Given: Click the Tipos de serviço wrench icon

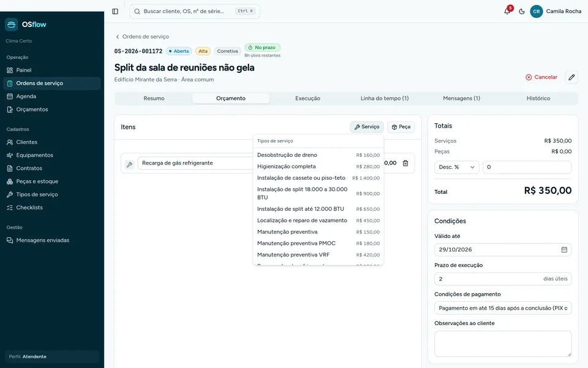Looking at the screenshot, I should 10,194.
